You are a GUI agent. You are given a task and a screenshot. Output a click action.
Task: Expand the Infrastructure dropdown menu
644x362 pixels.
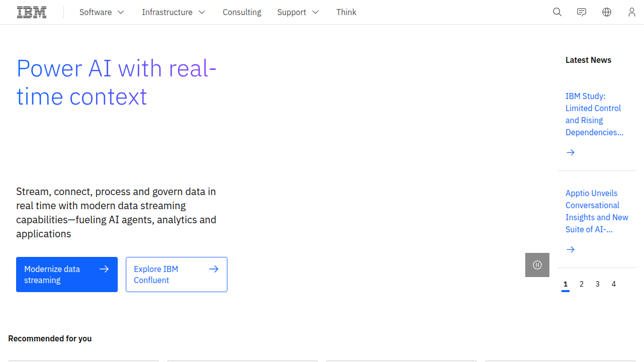point(174,12)
